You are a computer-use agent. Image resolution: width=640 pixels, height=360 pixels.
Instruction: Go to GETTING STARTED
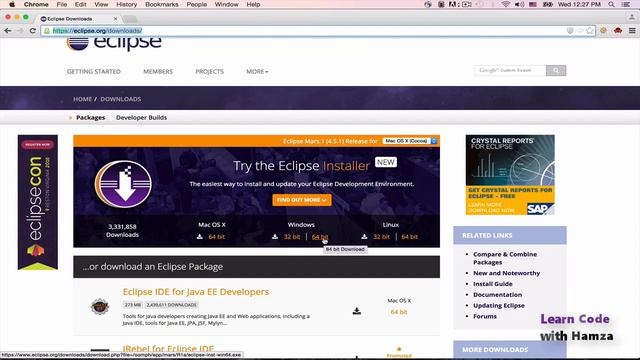(94, 71)
